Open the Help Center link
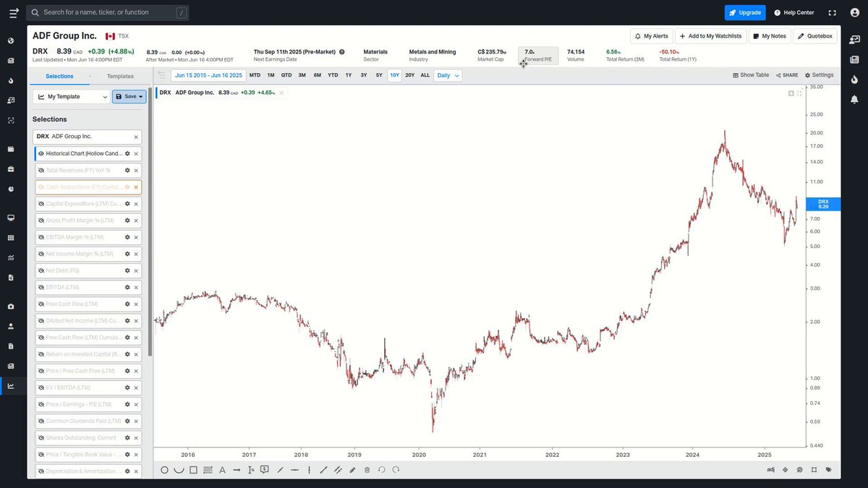The width and height of the screenshot is (868, 488). (x=793, y=12)
